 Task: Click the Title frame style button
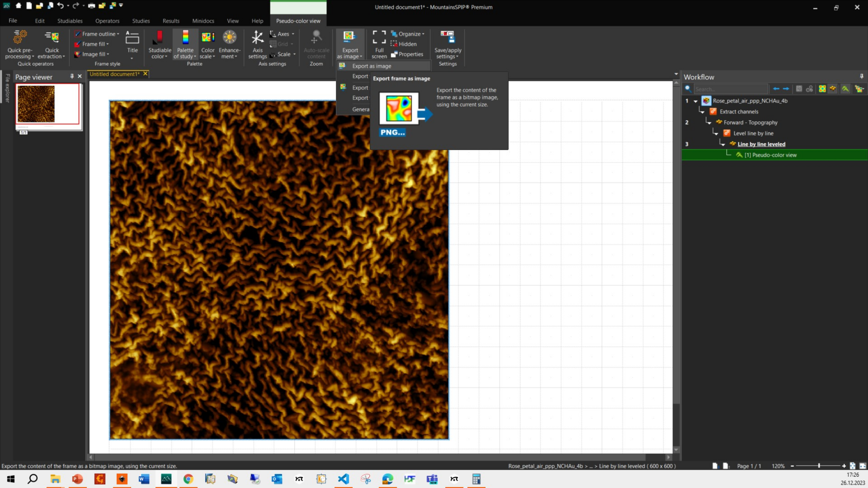click(x=132, y=44)
